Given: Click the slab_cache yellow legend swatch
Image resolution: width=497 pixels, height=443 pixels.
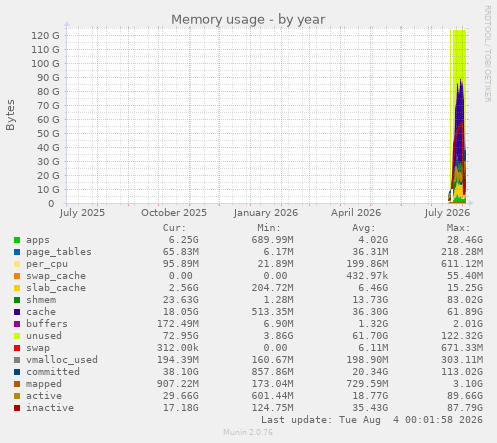Looking at the screenshot, I should tap(17, 288).
